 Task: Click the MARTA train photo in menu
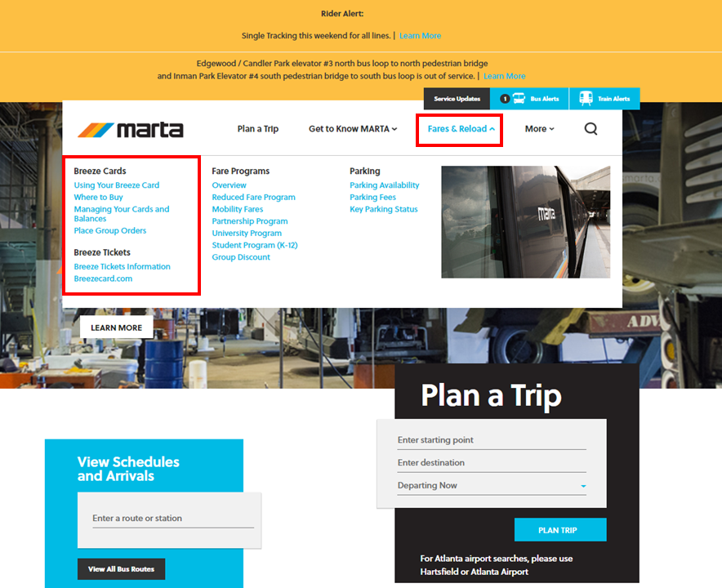(525, 222)
